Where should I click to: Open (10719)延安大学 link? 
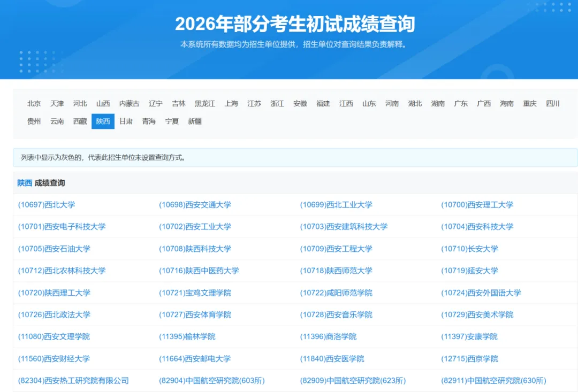click(470, 271)
